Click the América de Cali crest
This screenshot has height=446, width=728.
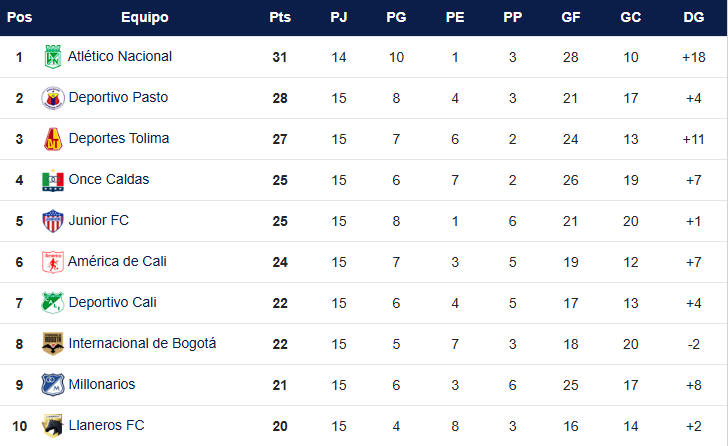click(x=52, y=262)
